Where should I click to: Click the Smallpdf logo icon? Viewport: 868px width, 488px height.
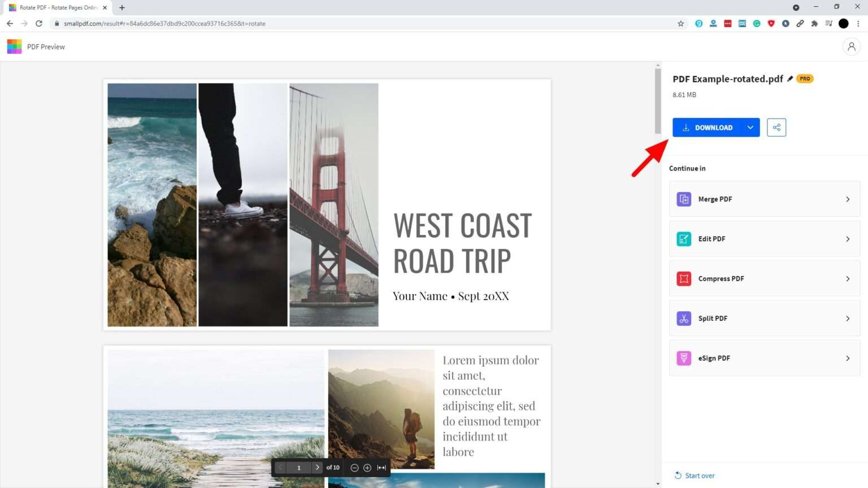point(14,47)
